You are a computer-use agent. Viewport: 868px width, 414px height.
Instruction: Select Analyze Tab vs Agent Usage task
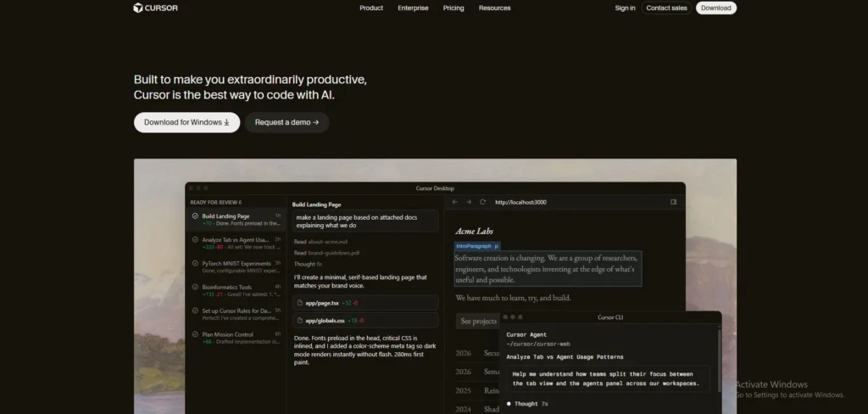click(x=236, y=243)
